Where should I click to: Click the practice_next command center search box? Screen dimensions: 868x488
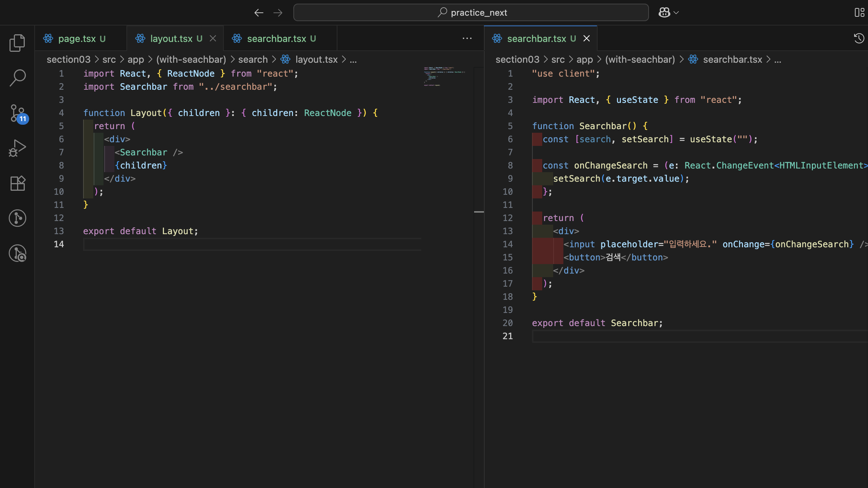tap(471, 13)
